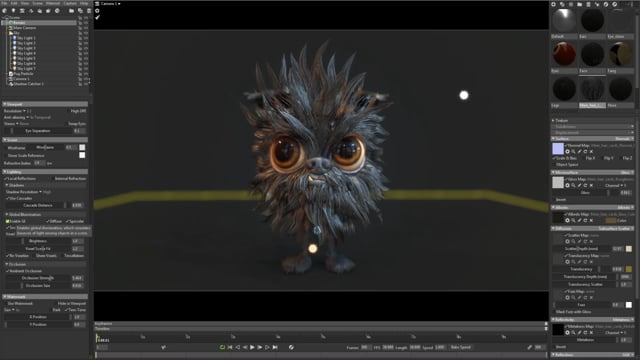Clear Albedo Map with its X icon
640x360 pixels.
(x=591, y=220)
